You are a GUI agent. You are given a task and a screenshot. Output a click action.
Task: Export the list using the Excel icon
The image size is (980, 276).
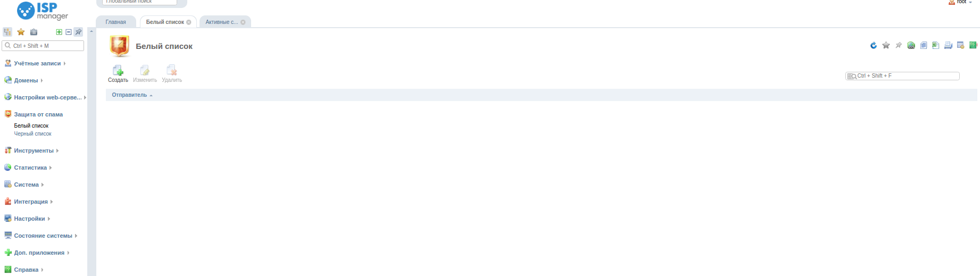coord(936,45)
